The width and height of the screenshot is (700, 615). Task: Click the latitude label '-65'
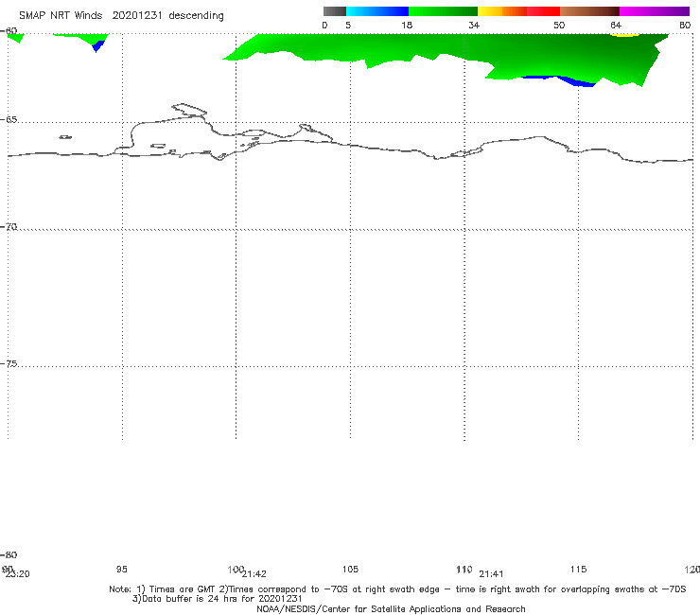coord(9,120)
